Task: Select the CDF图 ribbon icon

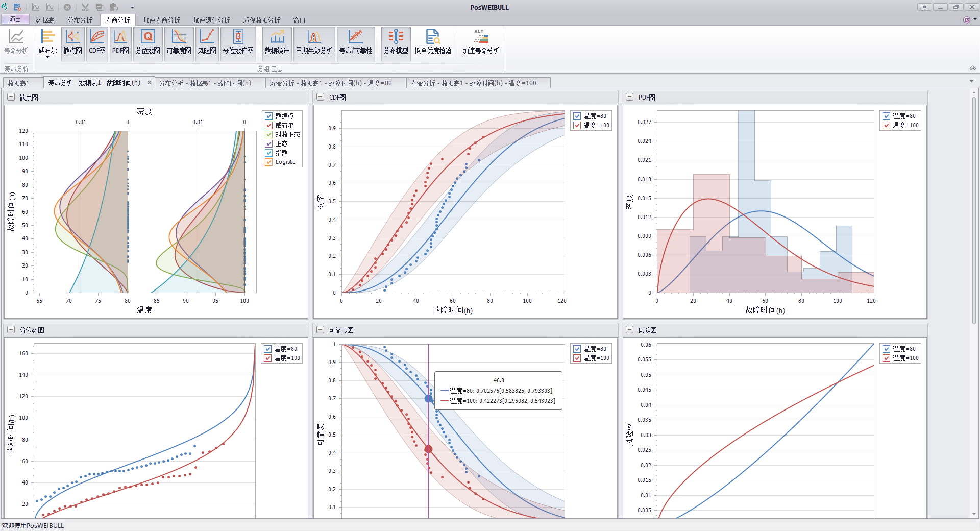Action: (x=97, y=42)
